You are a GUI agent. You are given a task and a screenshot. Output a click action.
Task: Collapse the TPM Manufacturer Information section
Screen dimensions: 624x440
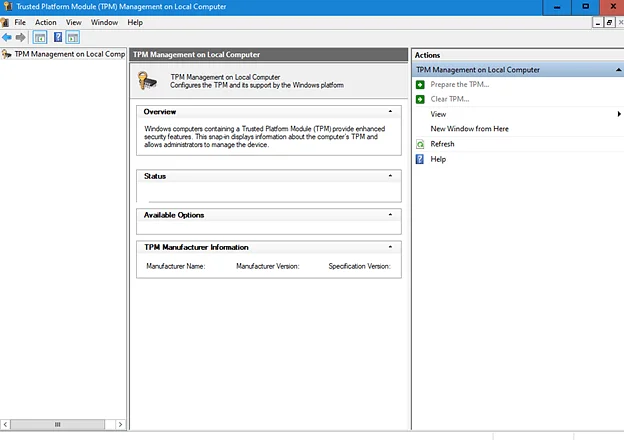(x=390, y=247)
